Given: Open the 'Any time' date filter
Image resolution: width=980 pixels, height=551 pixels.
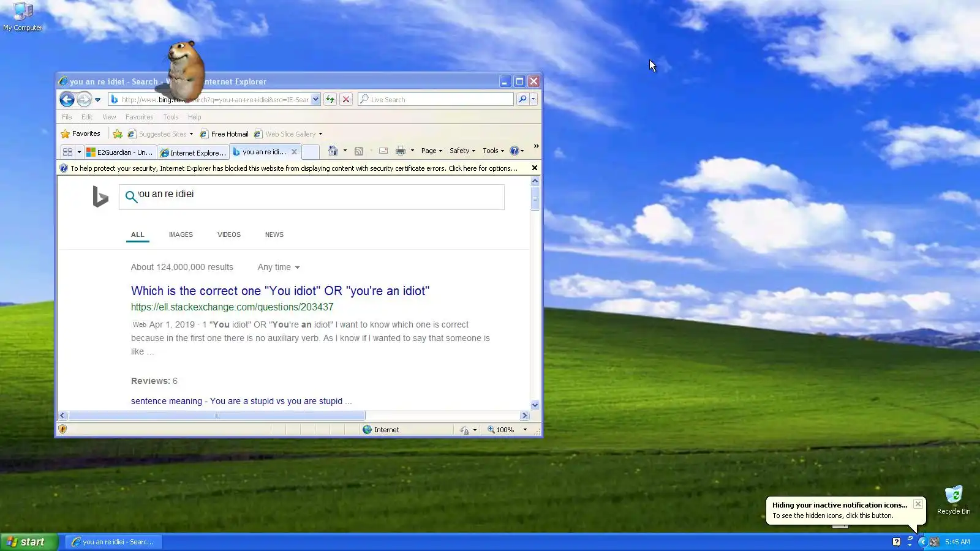Looking at the screenshot, I should click(x=279, y=268).
